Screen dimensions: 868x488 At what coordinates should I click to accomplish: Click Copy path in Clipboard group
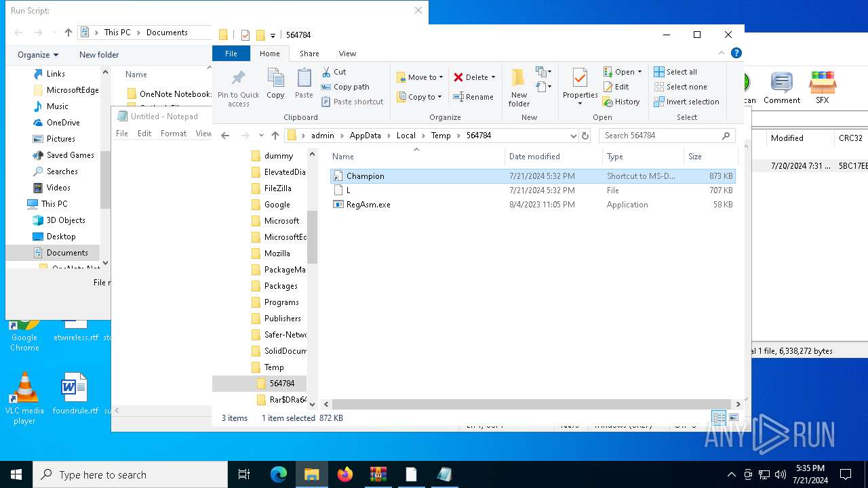pyautogui.click(x=345, y=87)
